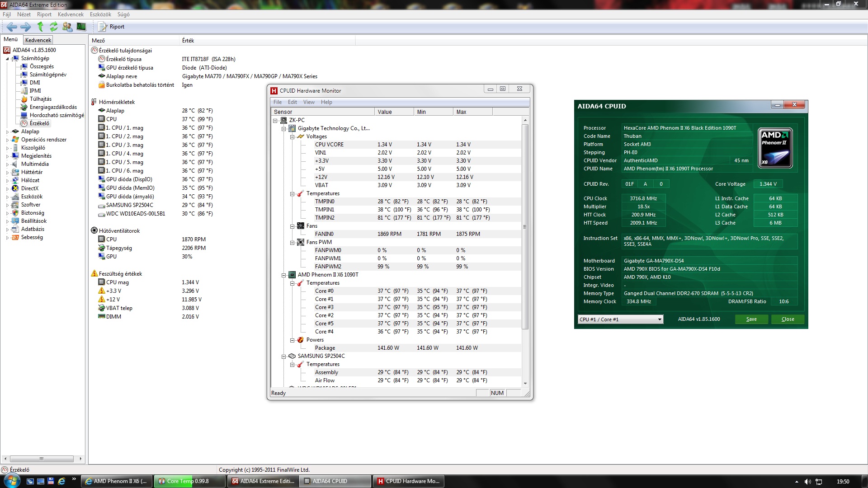Collapse the Fans PWM node
Image resolution: width=868 pixels, height=488 pixels.
coord(292,243)
